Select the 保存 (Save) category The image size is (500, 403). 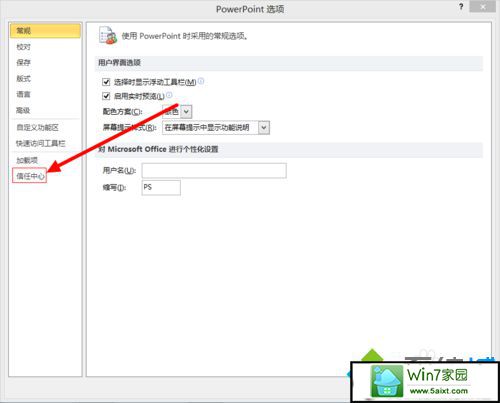point(23,62)
